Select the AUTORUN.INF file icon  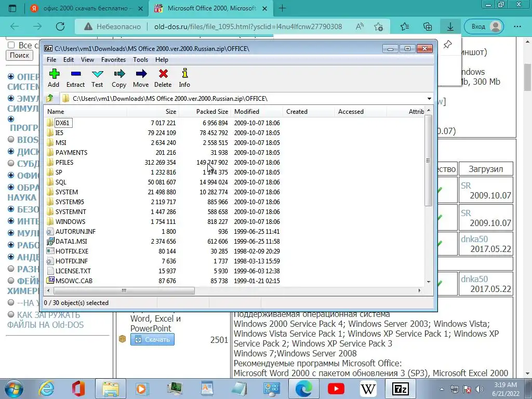(50, 231)
